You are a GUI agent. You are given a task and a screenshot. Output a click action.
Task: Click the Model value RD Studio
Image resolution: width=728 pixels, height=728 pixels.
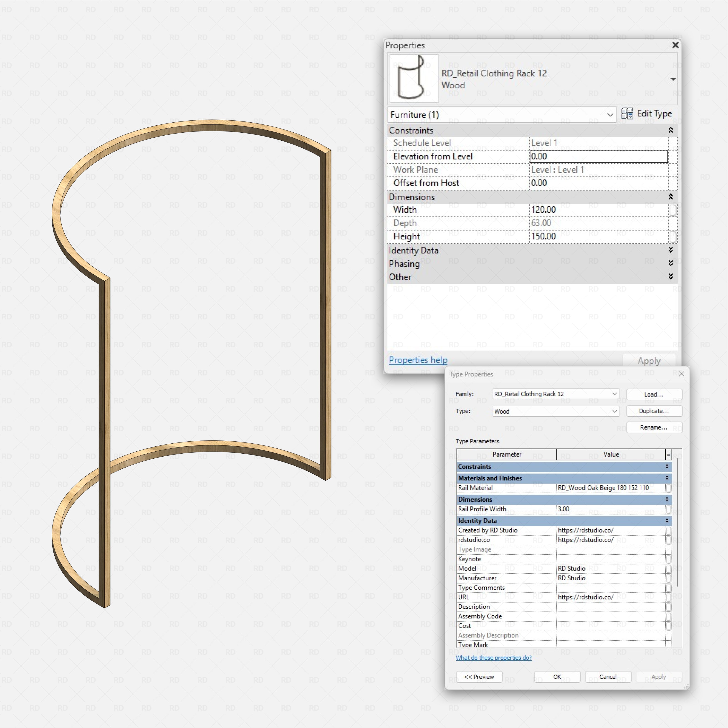click(x=611, y=569)
